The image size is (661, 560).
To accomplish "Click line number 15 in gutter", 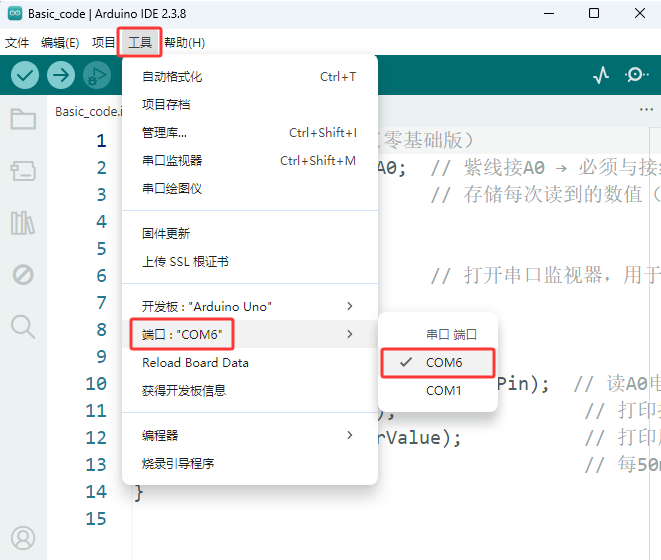I will click(x=96, y=519).
